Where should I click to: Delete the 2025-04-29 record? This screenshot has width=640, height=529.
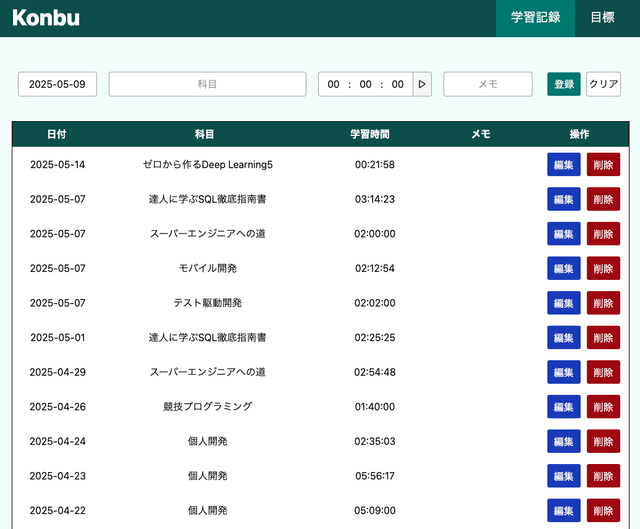603,372
